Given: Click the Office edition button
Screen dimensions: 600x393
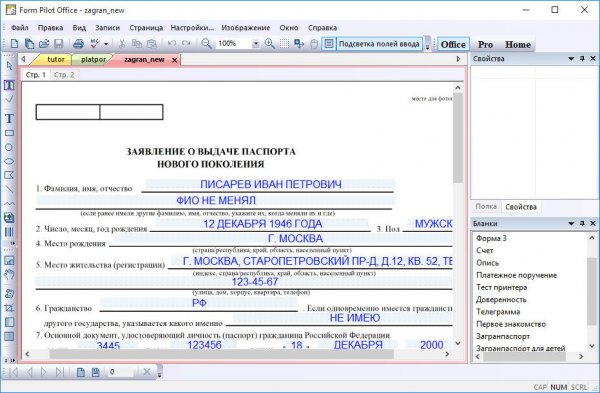Looking at the screenshot, I should (453, 44).
